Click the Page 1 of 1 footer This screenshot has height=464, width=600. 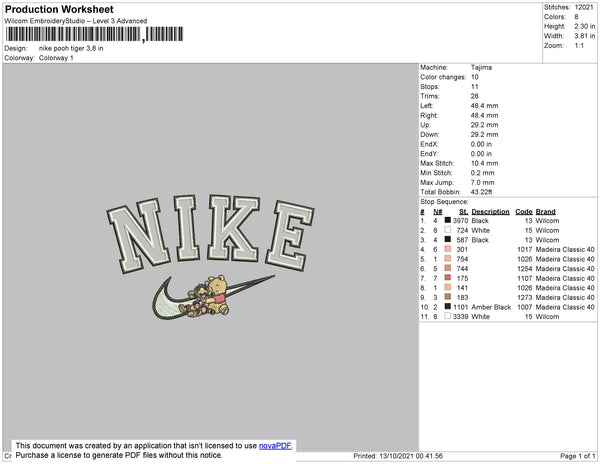coord(577,456)
